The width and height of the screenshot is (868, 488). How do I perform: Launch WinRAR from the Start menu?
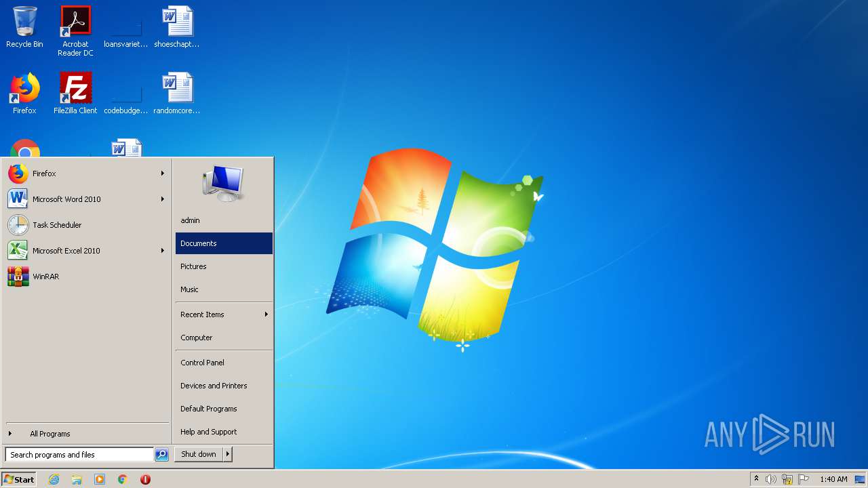(x=87, y=277)
